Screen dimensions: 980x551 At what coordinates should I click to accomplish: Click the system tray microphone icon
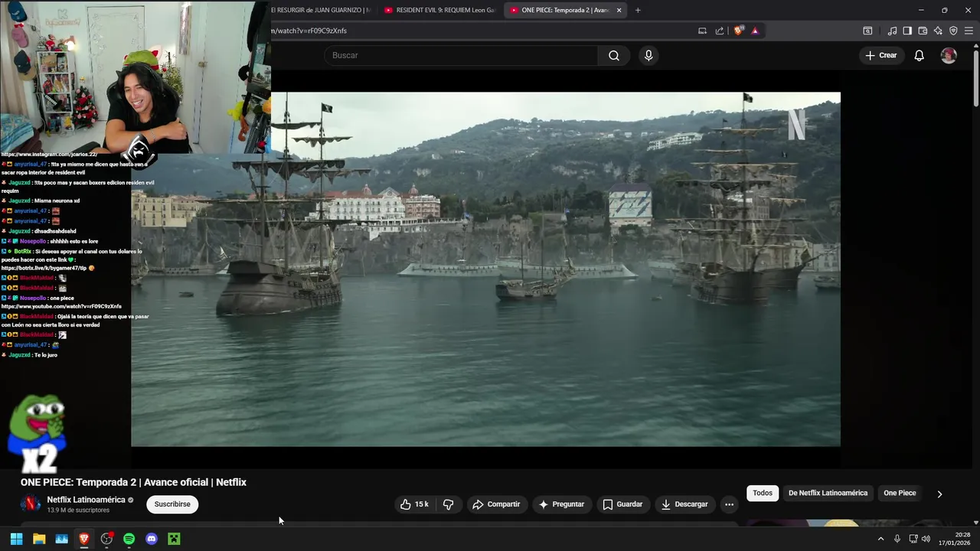click(897, 539)
